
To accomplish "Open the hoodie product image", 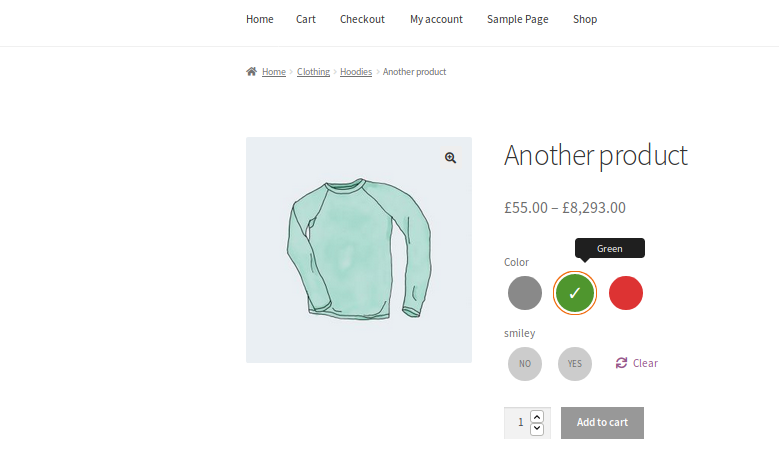I will point(358,250).
